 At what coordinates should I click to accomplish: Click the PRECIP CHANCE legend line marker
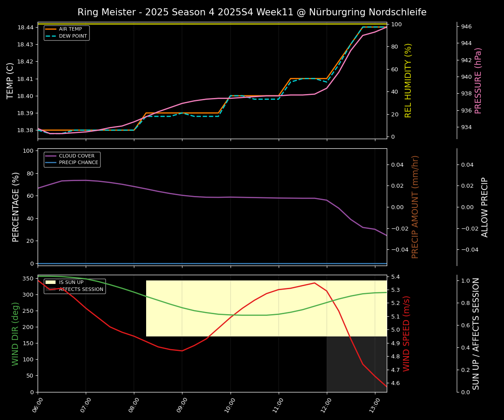click(51, 163)
